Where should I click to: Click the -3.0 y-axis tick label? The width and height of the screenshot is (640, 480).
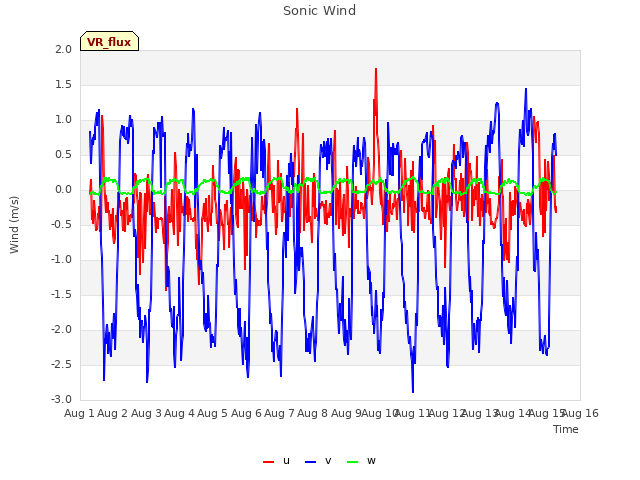click(x=62, y=399)
